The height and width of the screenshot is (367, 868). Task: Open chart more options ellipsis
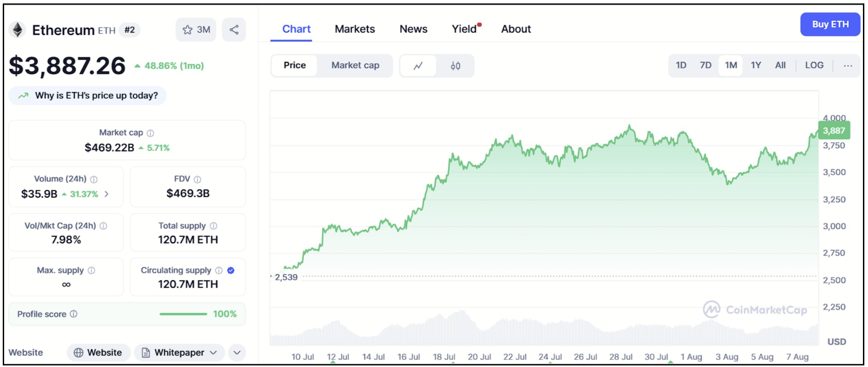pyautogui.click(x=848, y=66)
